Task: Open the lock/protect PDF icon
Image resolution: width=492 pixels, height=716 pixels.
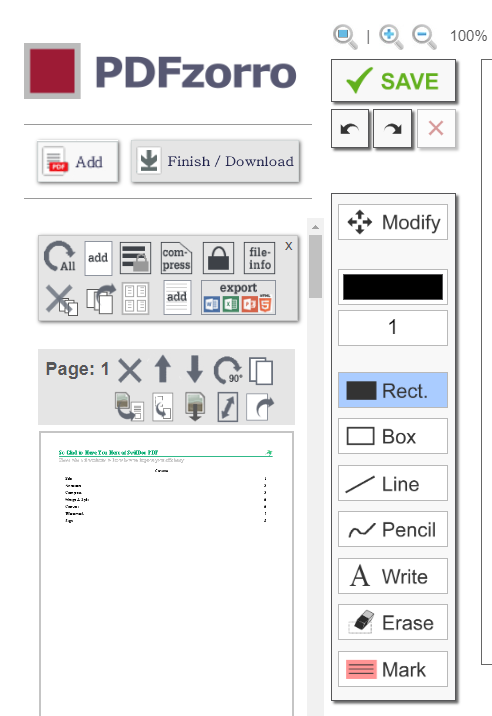Action: coord(218,258)
